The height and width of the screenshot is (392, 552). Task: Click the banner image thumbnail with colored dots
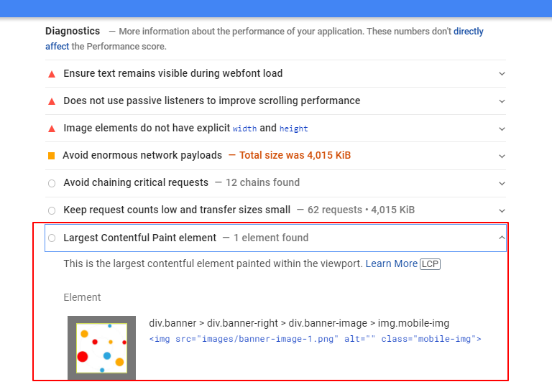click(101, 347)
